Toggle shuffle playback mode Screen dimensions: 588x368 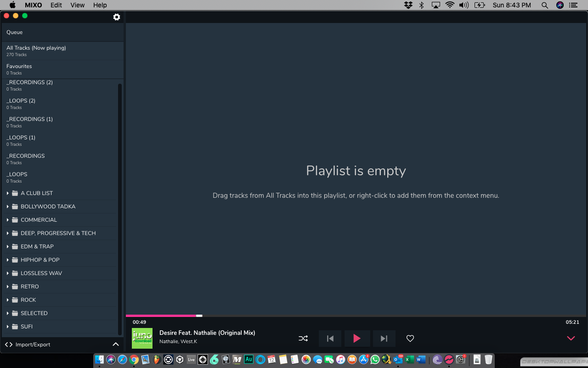tap(303, 339)
